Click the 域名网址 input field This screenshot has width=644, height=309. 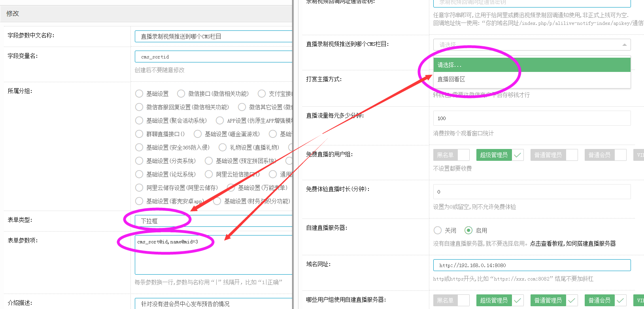pyautogui.click(x=531, y=265)
